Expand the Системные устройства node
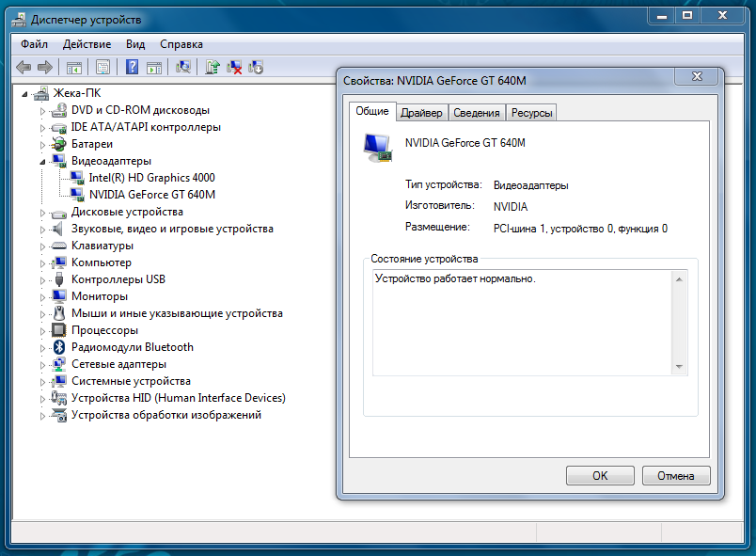The width and height of the screenshot is (756, 556). click(x=42, y=382)
